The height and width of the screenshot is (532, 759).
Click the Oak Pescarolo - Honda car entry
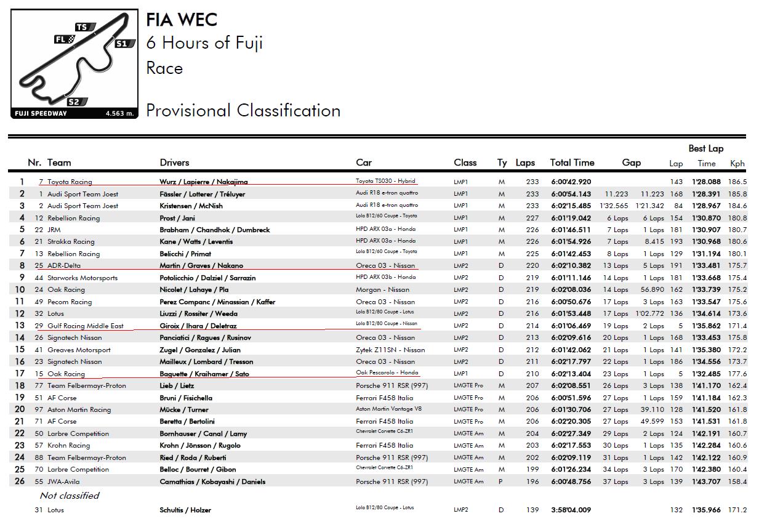tap(387, 373)
